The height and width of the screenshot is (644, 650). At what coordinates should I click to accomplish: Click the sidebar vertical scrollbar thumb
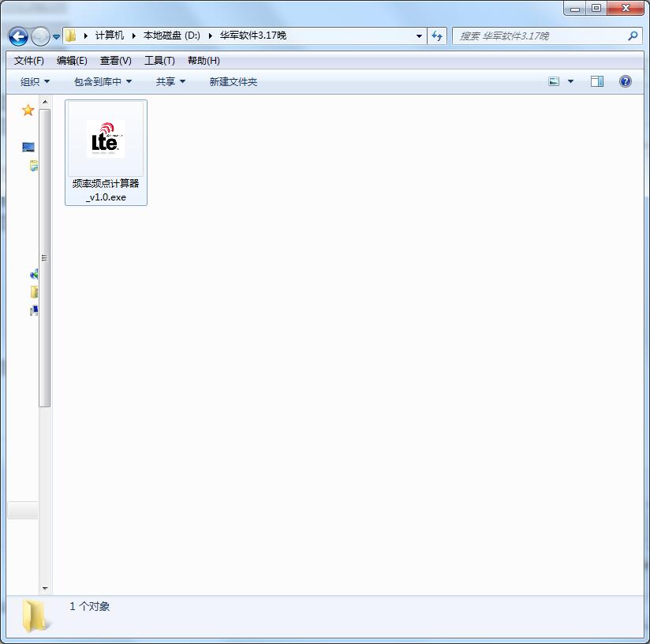pos(45,258)
